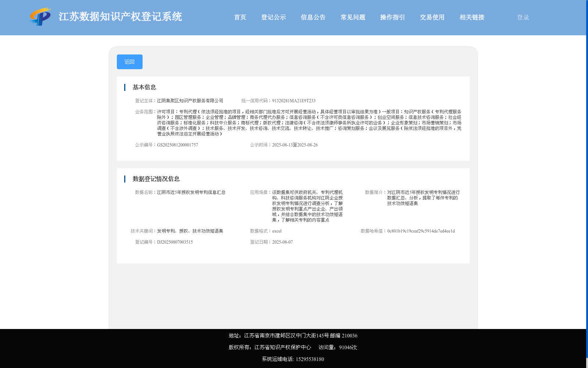Open 相关链接 in the header navigation

click(x=472, y=17)
